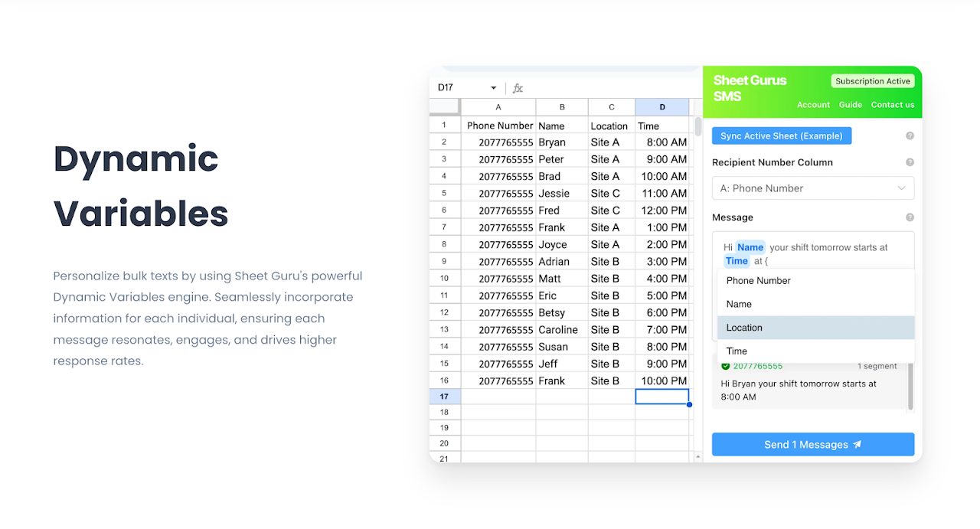This screenshot has width=980, height=529.
Task: Click the phone number in Matt's row
Action: click(x=498, y=279)
